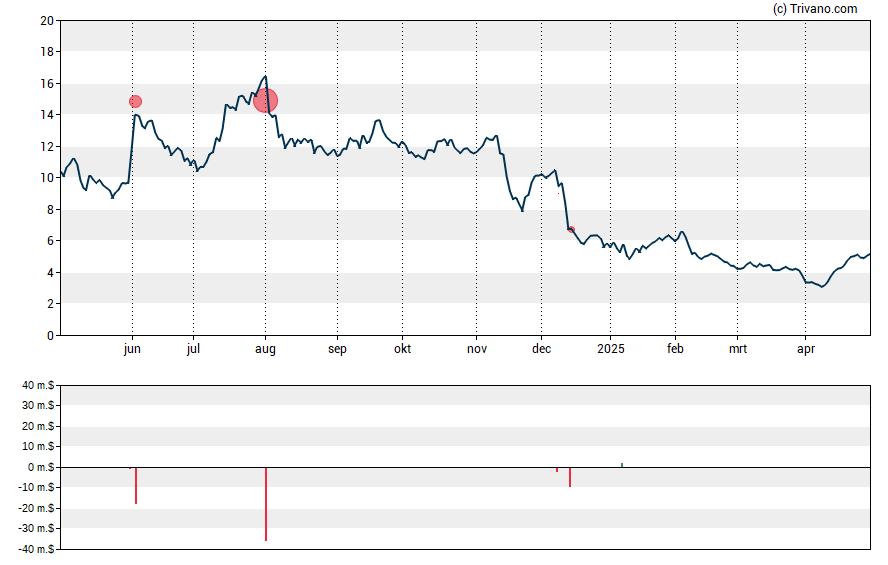Click the red bar in mid-December

coord(570,477)
